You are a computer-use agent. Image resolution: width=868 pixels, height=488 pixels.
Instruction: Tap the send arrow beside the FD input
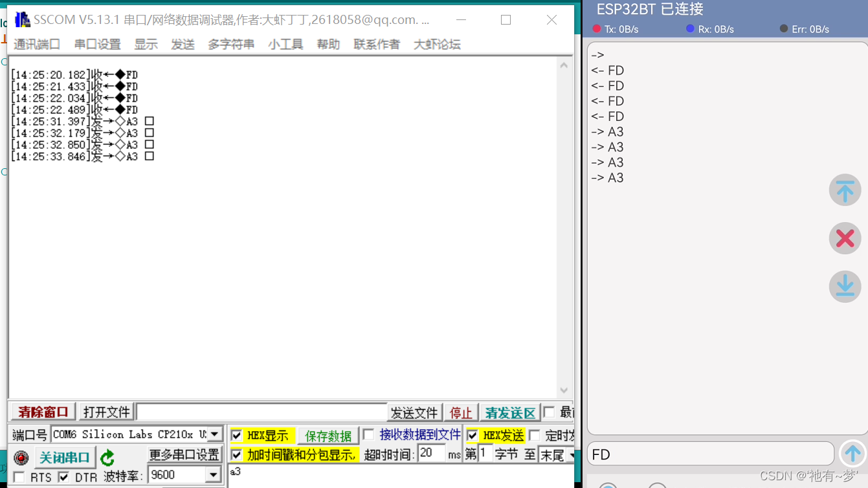pyautogui.click(x=852, y=454)
